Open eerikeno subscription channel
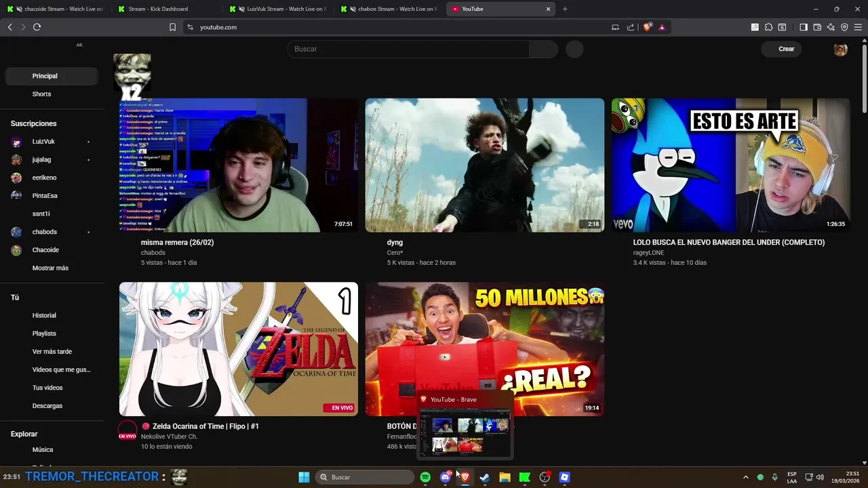This screenshot has width=868, height=488. point(52,178)
